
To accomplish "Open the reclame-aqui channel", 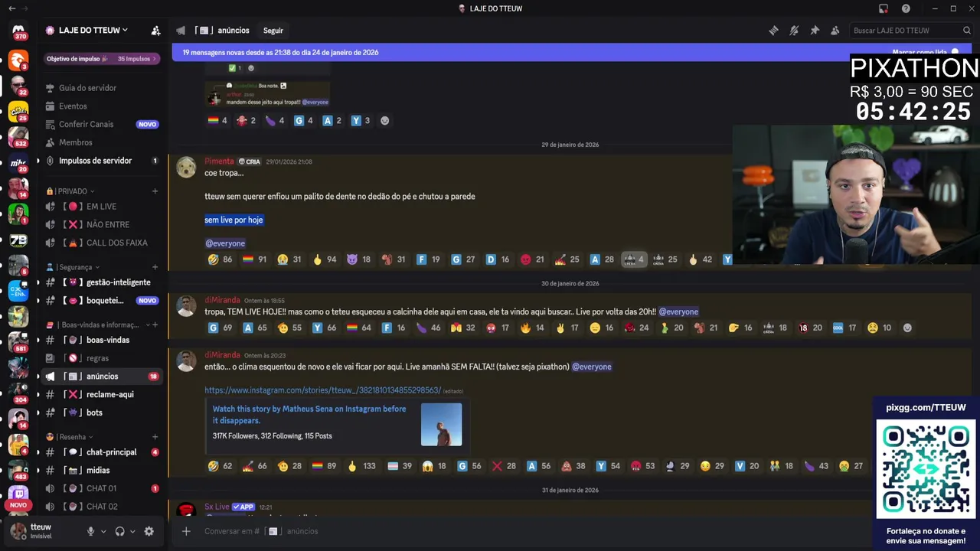I will pos(102,394).
